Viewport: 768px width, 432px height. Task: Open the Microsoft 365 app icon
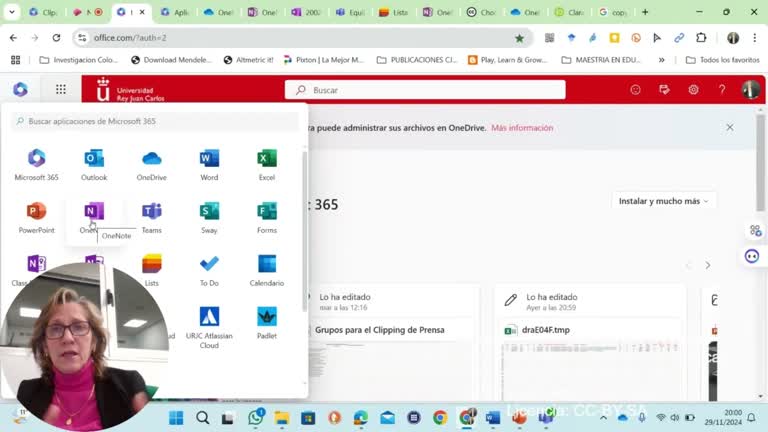[x=37, y=164]
